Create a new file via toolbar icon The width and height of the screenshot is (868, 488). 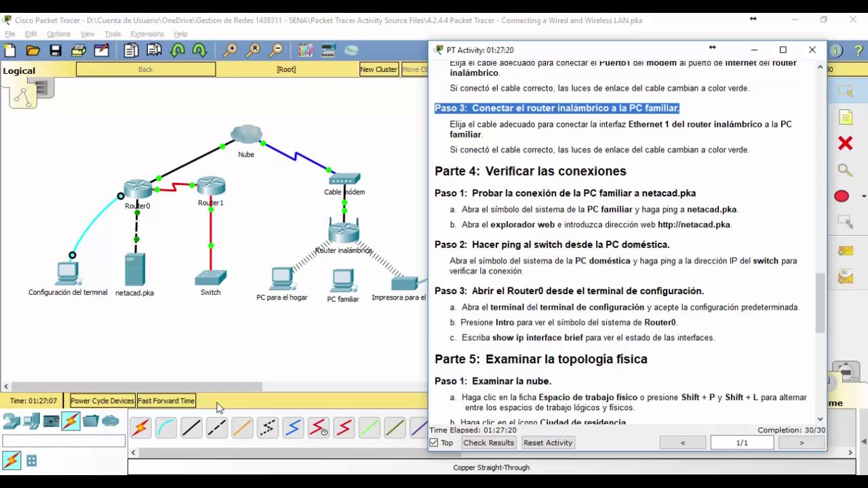pos(10,50)
